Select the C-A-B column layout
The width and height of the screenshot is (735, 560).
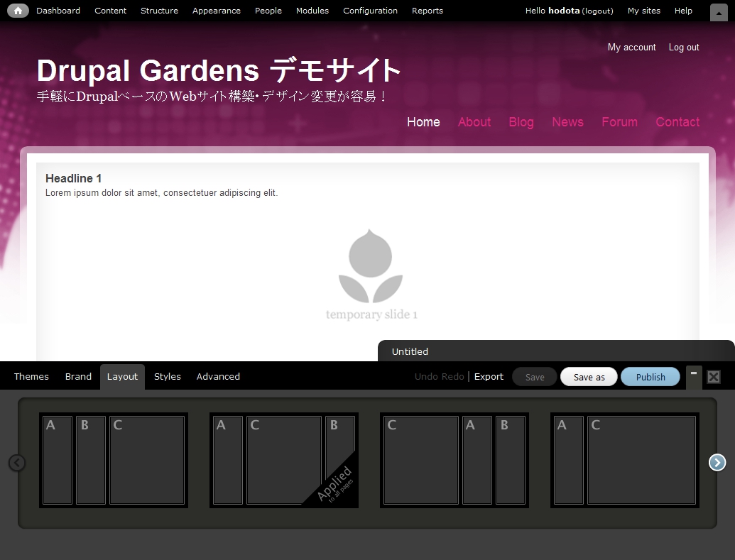(x=454, y=460)
